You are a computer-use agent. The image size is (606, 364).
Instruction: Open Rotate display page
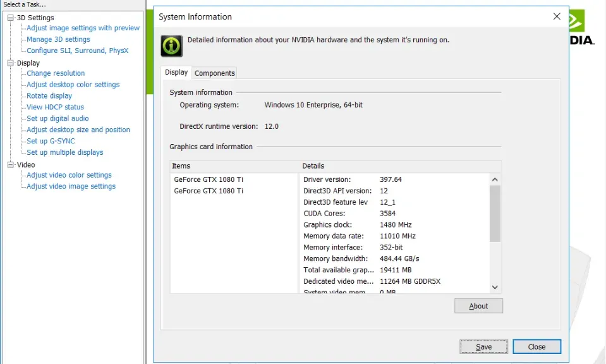pos(49,96)
